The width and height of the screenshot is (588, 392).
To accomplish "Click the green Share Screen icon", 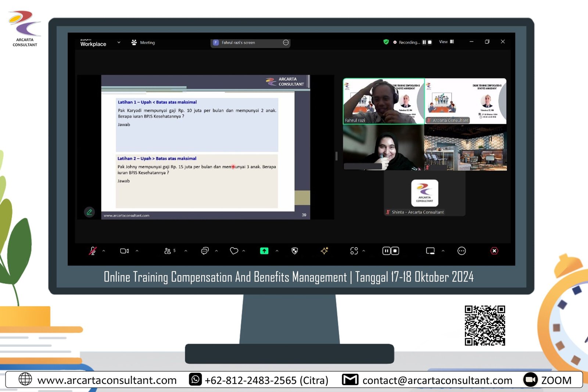I will click(x=264, y=251).
